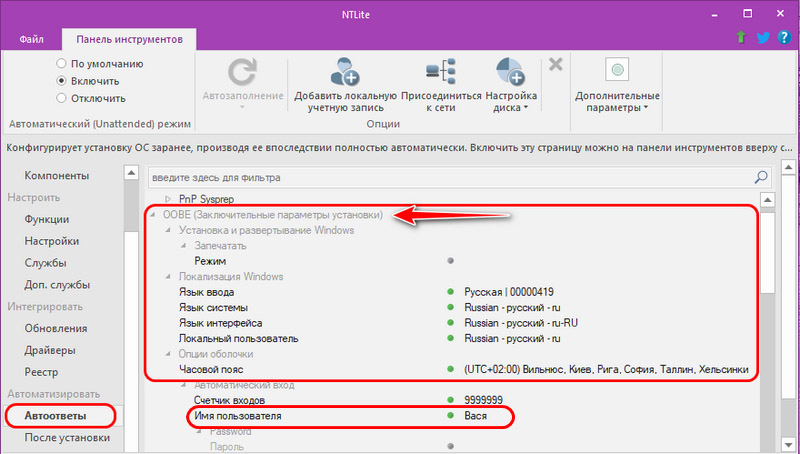Select the 'Отключить' radio option

(61, 98)
